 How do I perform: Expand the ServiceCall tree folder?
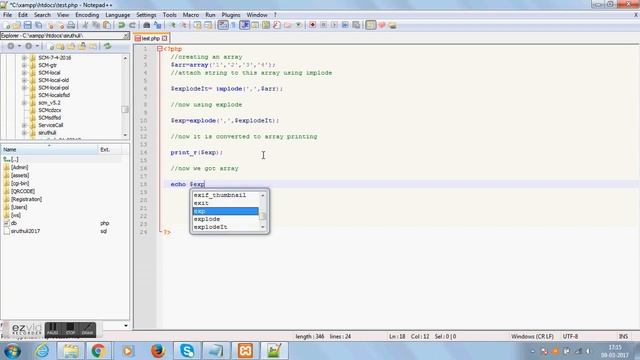coord(24,125)
